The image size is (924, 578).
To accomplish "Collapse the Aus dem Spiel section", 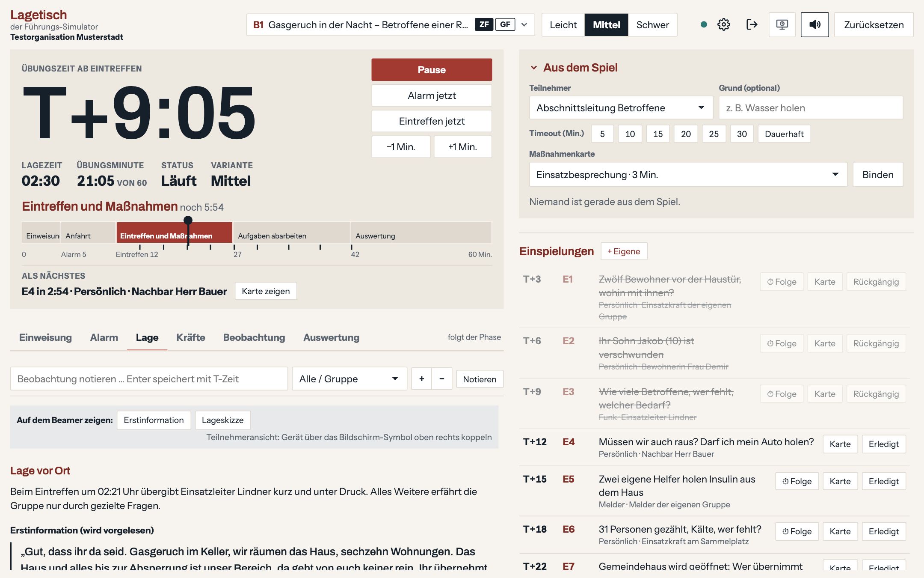I will 533,68.
